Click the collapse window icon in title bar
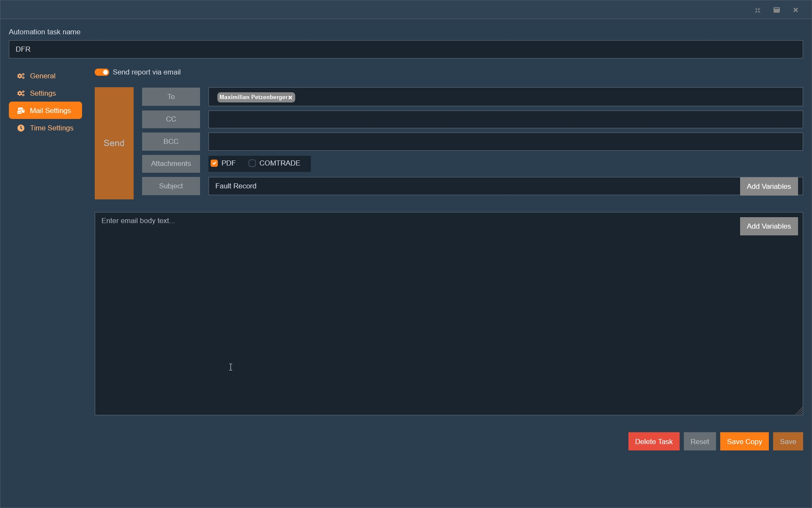The image size is (812, 508). pos(757,10)
